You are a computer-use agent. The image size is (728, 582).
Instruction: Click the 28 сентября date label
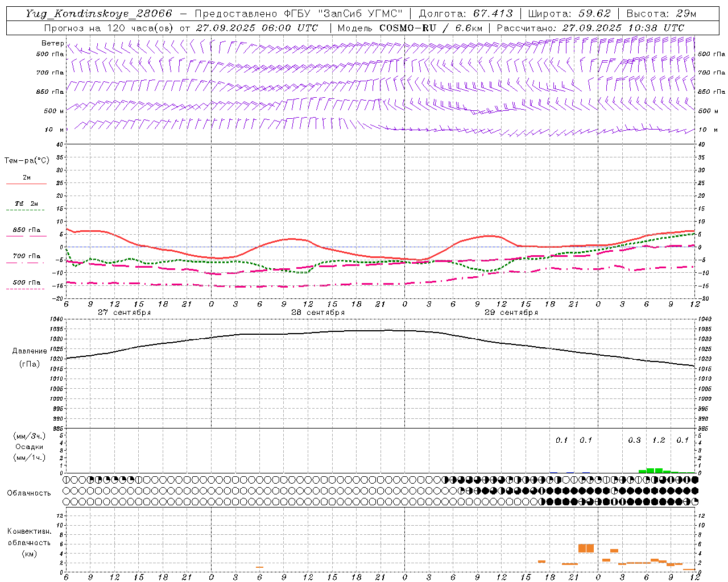point(318,313)
